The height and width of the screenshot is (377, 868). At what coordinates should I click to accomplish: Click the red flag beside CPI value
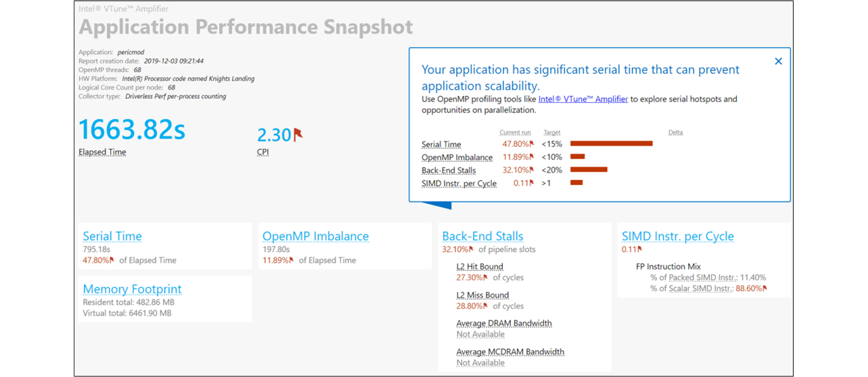click(298, 135)
